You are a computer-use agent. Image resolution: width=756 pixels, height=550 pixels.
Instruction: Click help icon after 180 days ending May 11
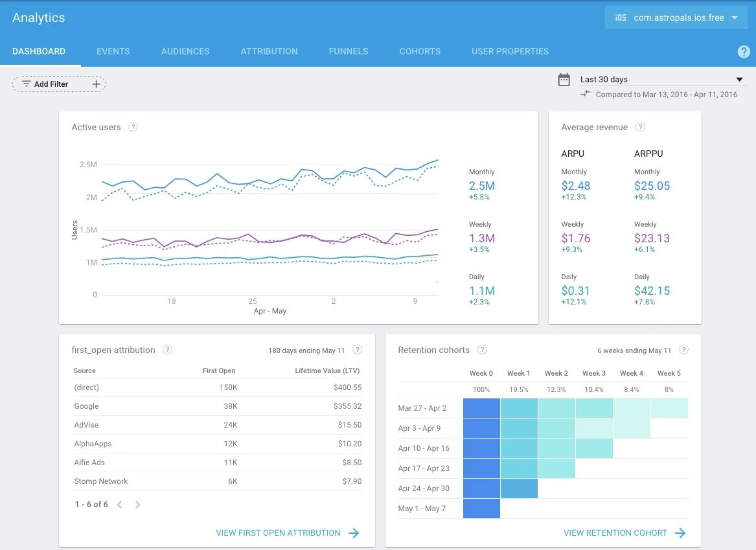tap(357, 349)
